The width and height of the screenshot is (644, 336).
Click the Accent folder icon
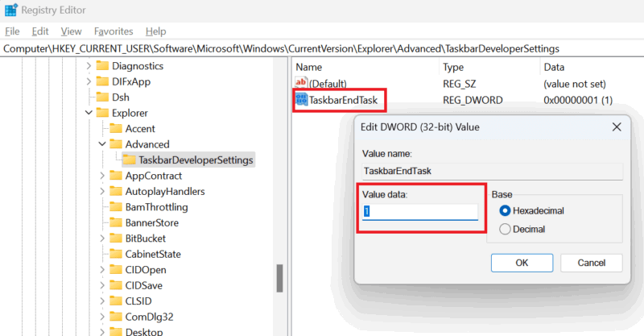click(115, 129)
